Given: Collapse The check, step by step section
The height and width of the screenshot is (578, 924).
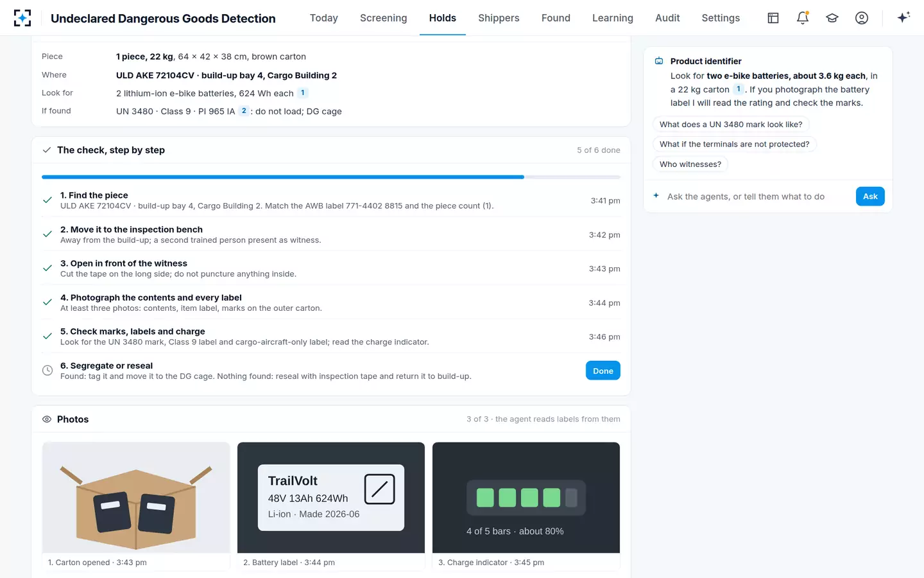Looking at the screenshot, I should [x=331, y=150].
